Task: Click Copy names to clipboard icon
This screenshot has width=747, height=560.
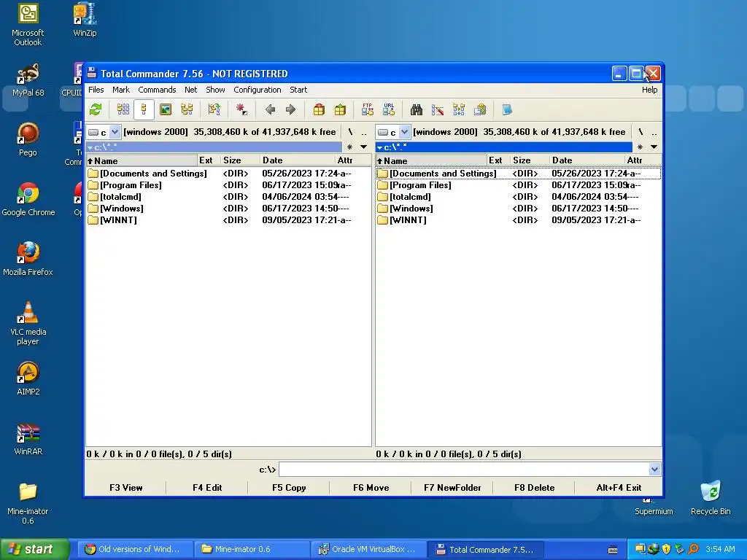Action: click(x=480, y=110)
